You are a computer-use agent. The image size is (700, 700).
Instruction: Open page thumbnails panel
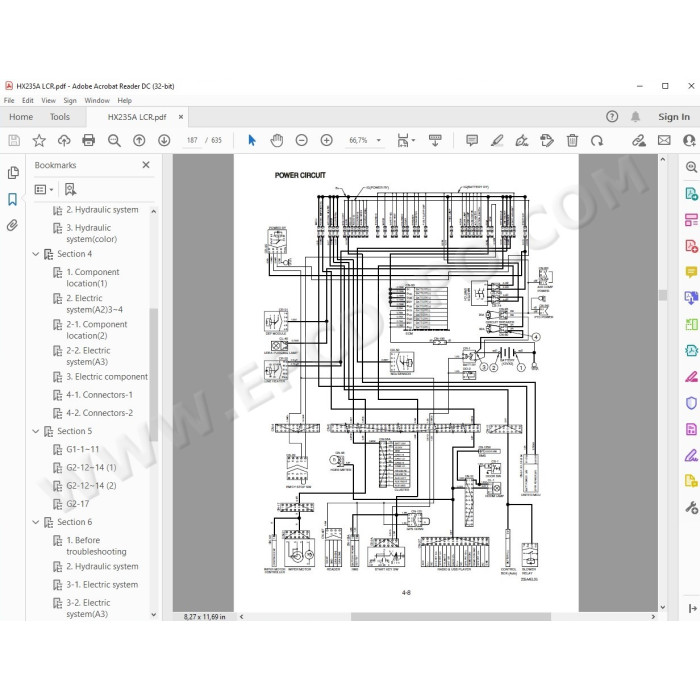pyautogui.click(x=13, y=172)
